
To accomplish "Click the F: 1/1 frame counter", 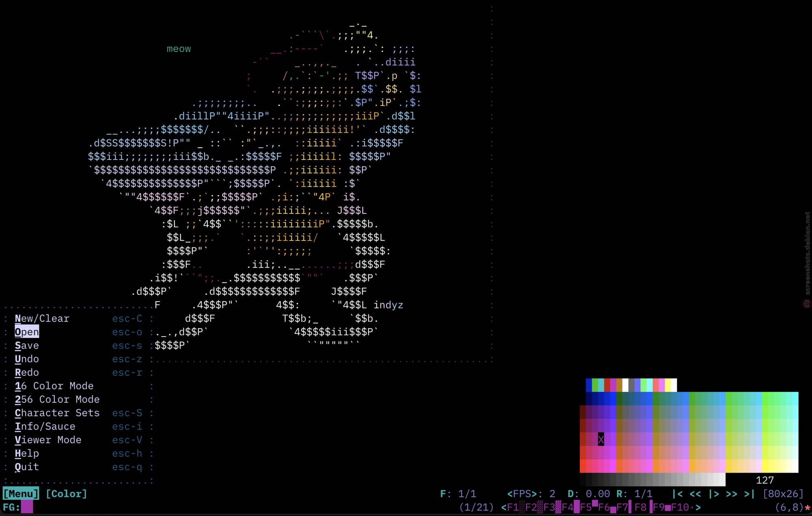I will (x=458, y=494).
